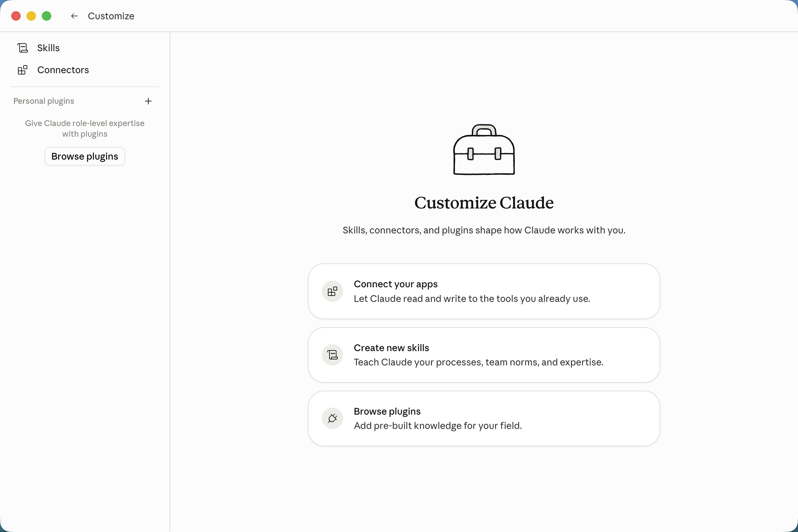The width and height of the screenshot is (798, 532).
Task: Click the Skills scroll icon in sidebar
Action: coord(23,48)
